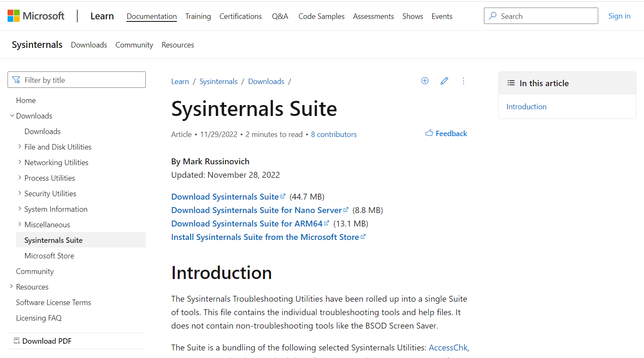
Task: Open the Documentation nav tab
Action: [x=152, y=16]
